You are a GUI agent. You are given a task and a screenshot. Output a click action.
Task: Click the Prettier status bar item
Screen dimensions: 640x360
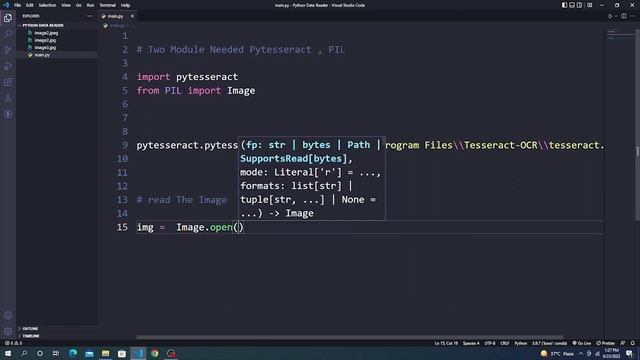[x=606, y=343]
